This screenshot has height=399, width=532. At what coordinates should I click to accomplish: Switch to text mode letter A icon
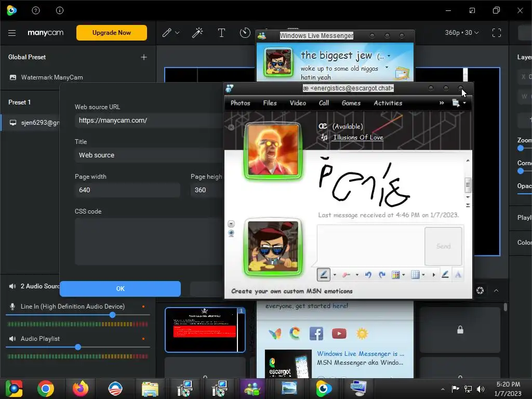pos(458,274)
